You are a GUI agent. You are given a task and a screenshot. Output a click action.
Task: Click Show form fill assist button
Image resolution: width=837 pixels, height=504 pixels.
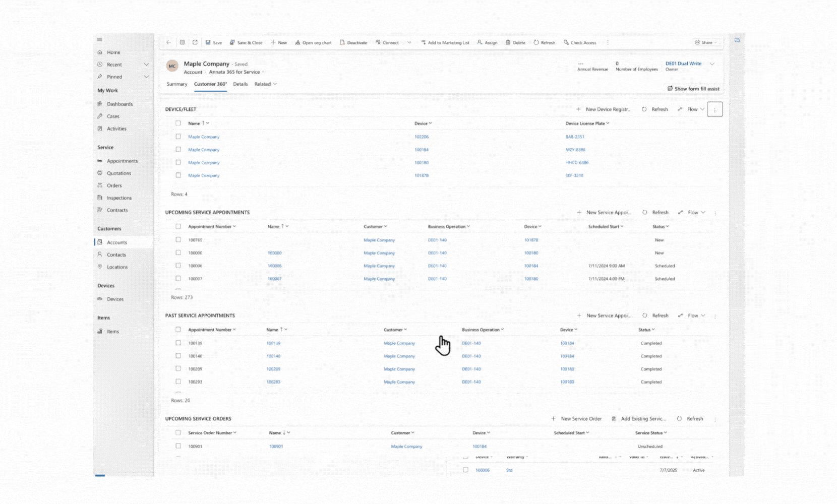(x=693, y=89)
